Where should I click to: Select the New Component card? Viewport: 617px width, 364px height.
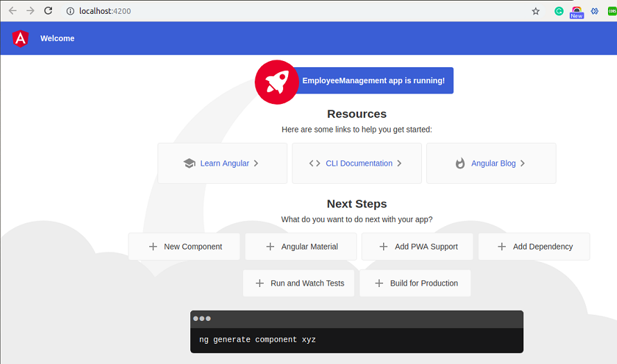point(184,246)
